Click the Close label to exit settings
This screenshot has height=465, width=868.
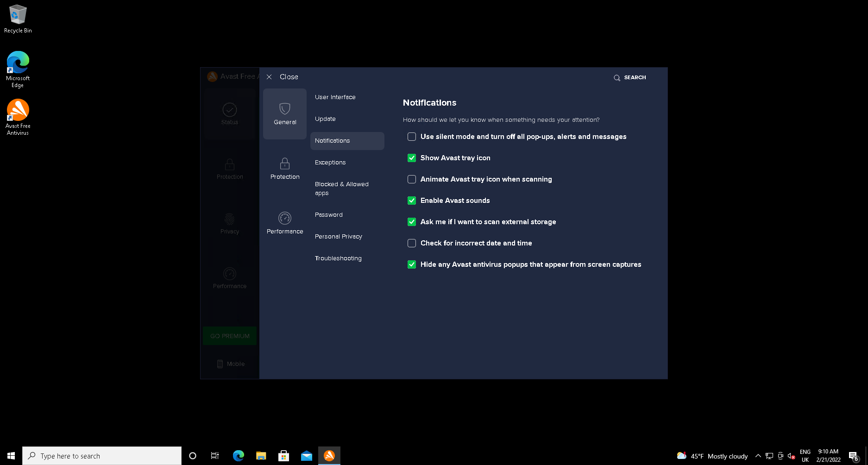[x=289, y=77]
